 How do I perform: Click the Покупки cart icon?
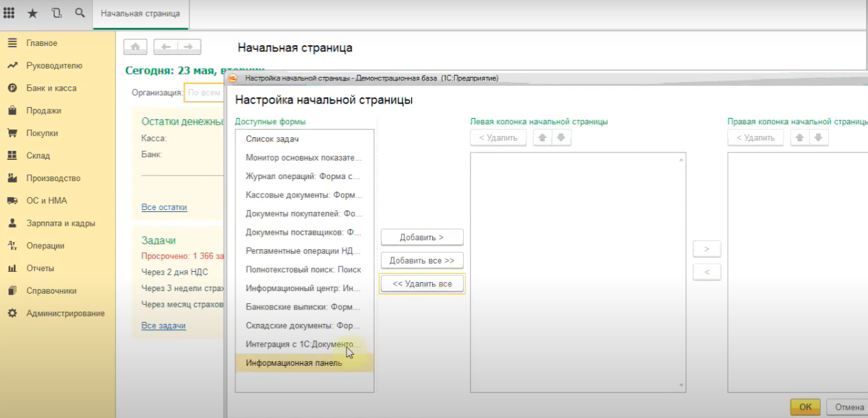[x=12, y=133]
